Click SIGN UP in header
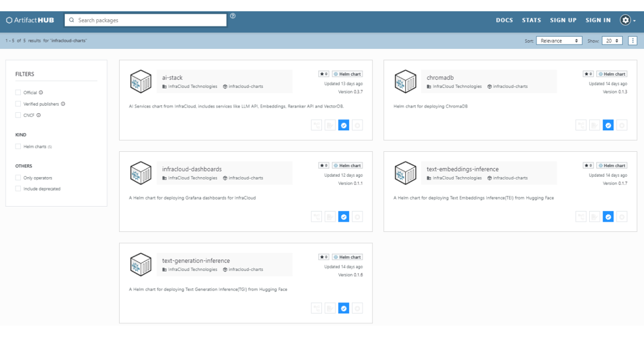Screen dimensions: 644x337 pyautogui.click(x=563, y=20)
